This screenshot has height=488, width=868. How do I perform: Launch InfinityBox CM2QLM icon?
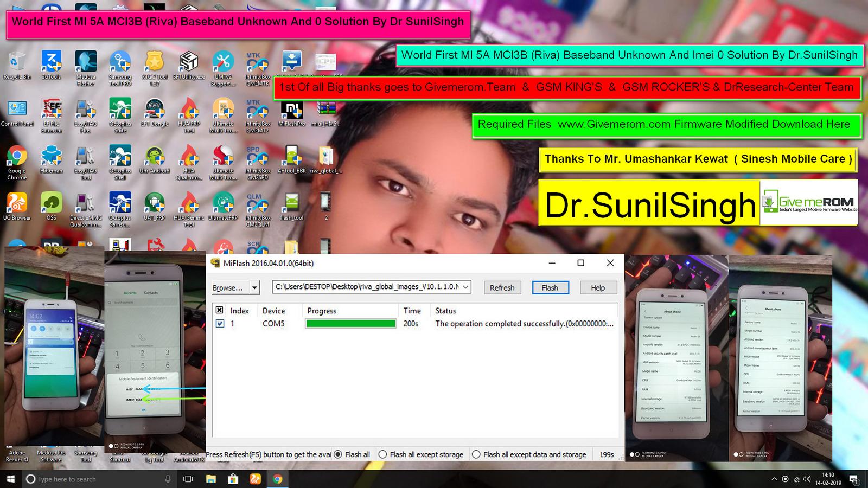[258, 210]
